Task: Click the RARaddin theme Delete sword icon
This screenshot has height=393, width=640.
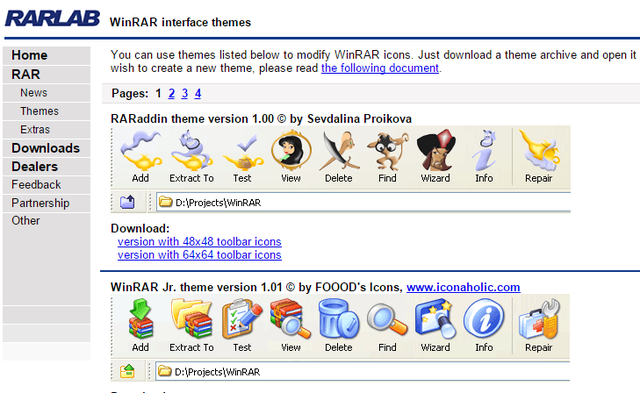Action: [339, 151]
